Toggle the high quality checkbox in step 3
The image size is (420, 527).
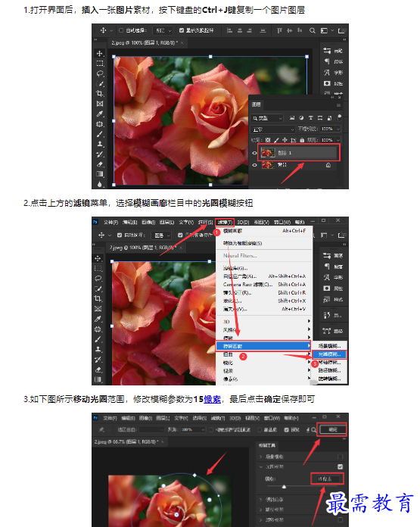pyautogui.click(x=260, y=429)
